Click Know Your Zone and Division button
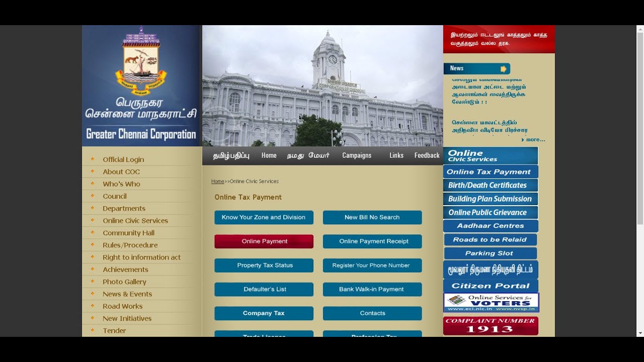The width and height of the screenshot is (644, 362). [x=264, y=217]
